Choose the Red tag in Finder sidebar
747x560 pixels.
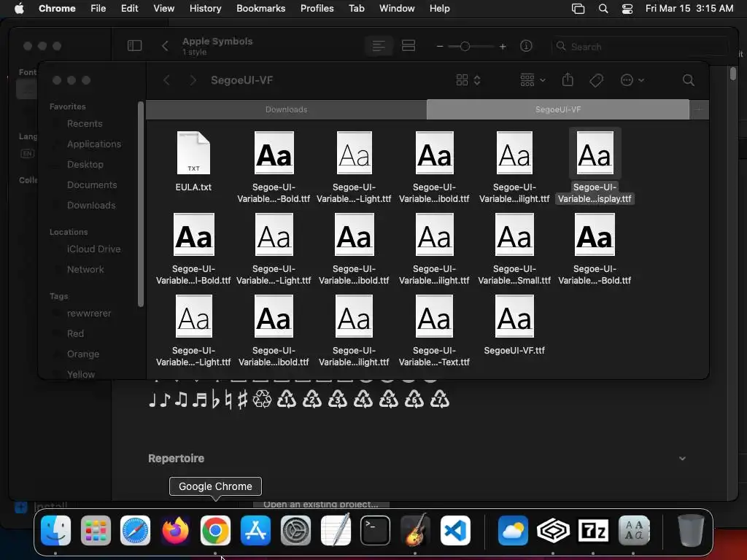point(75,333)
